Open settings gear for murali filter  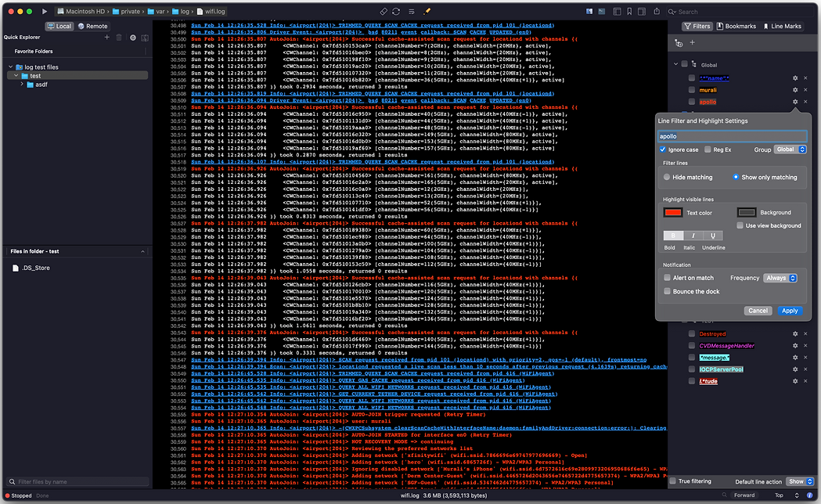[x=795, y=90]
